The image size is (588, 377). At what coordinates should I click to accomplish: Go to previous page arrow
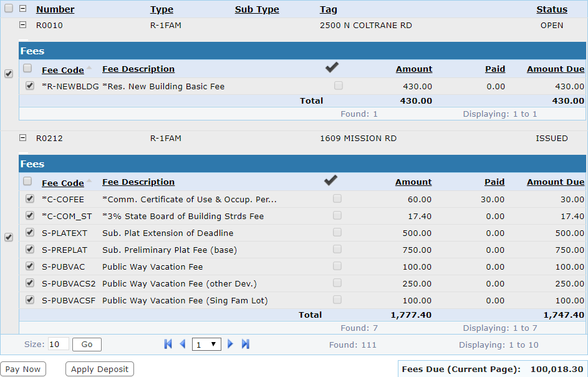(183, 344)
